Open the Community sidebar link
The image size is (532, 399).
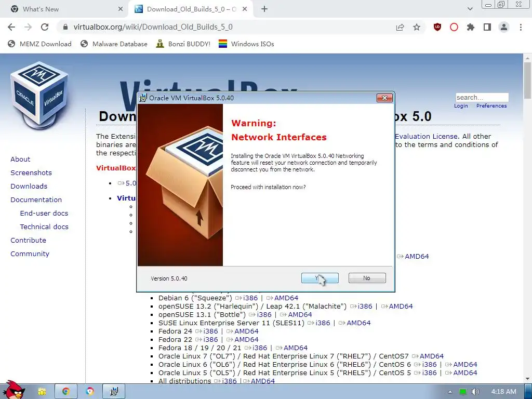30,254
